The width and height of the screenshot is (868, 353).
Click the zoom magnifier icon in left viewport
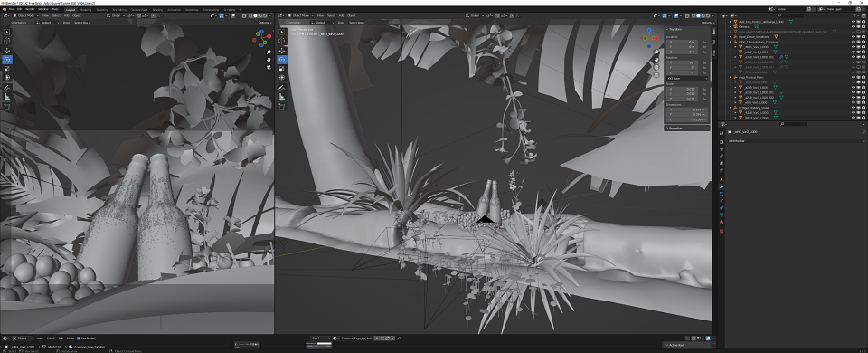[x=269, y=52]
